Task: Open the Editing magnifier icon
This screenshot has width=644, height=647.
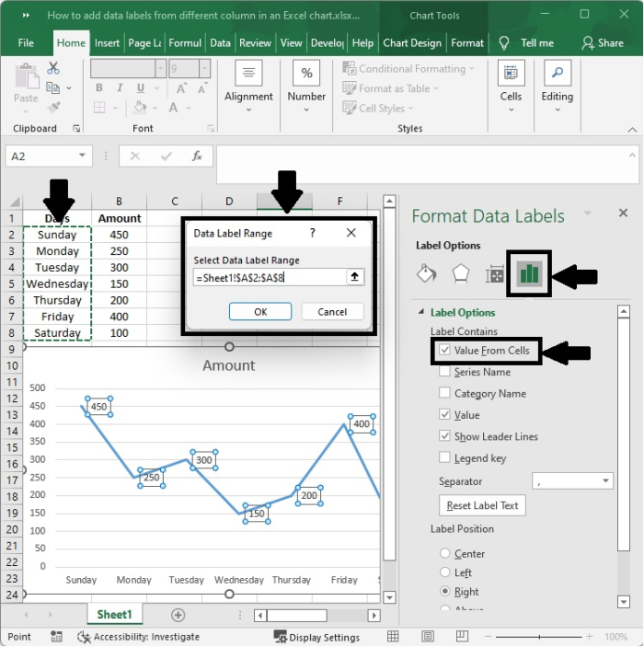Action: 558,73
